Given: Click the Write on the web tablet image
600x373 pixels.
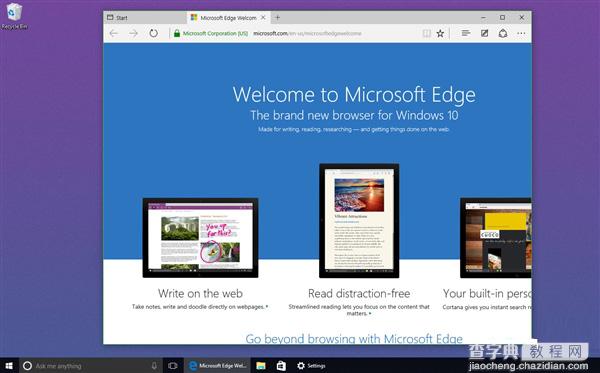Looking at the screenshot, I should (x=200, y=238).
